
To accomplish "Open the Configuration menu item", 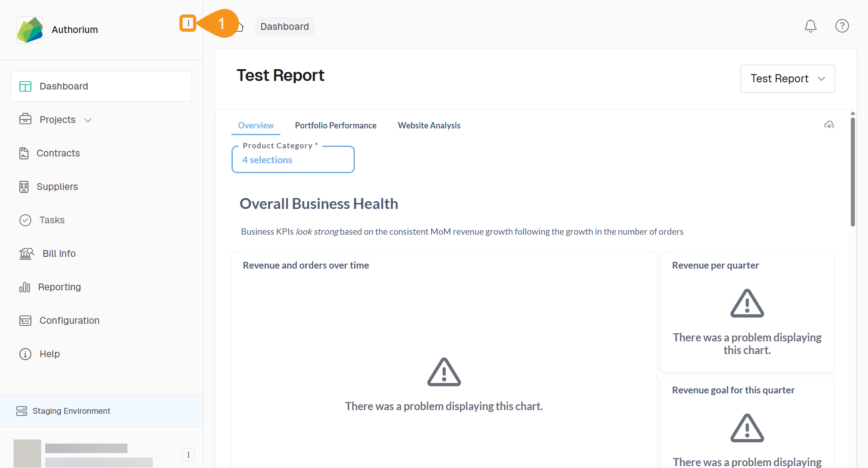I will click(x=69, y=321).
